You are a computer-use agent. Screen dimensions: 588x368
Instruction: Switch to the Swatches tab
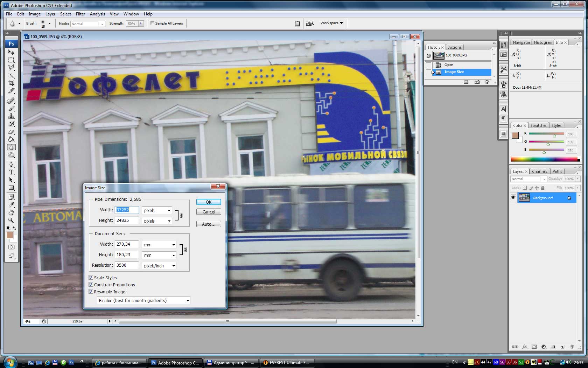538,125
